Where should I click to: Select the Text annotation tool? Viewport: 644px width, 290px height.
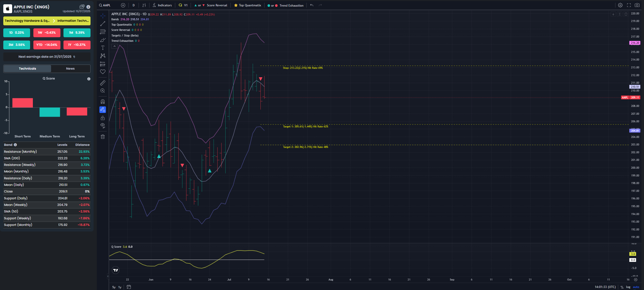103,48
